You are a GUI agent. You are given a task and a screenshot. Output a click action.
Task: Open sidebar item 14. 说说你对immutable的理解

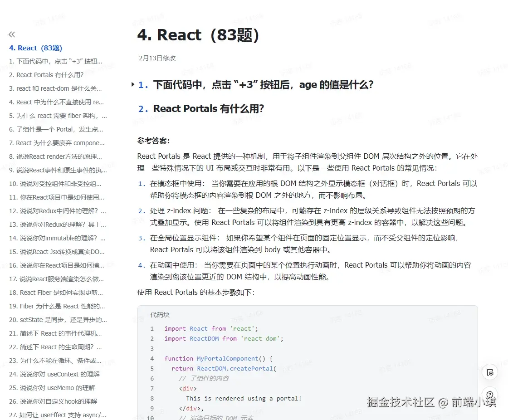pos(57,238)
